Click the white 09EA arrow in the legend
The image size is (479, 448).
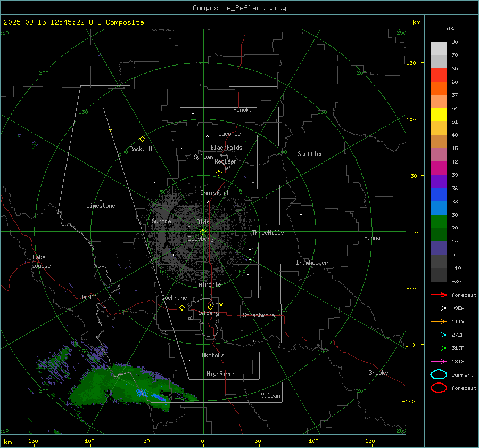[x=439, y=308]
